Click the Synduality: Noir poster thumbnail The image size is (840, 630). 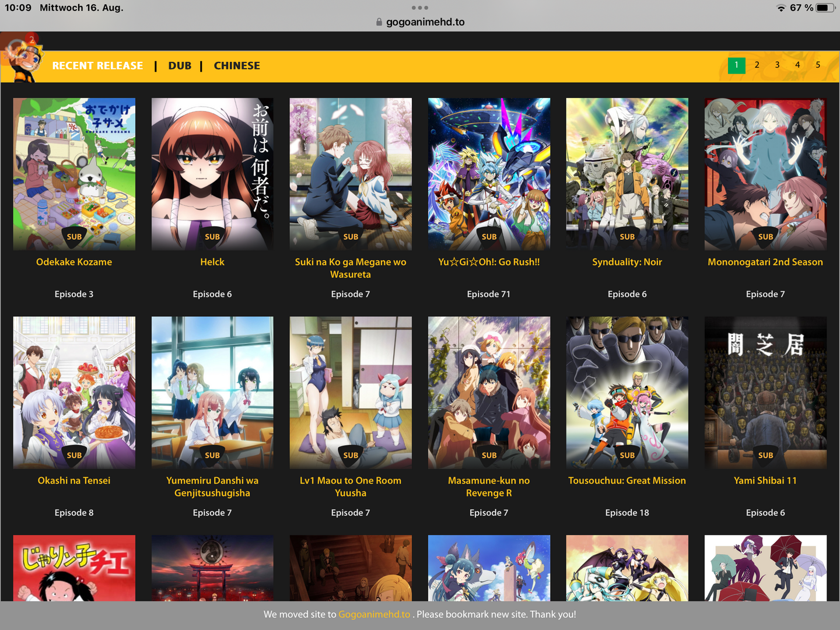tap(627, 174)
